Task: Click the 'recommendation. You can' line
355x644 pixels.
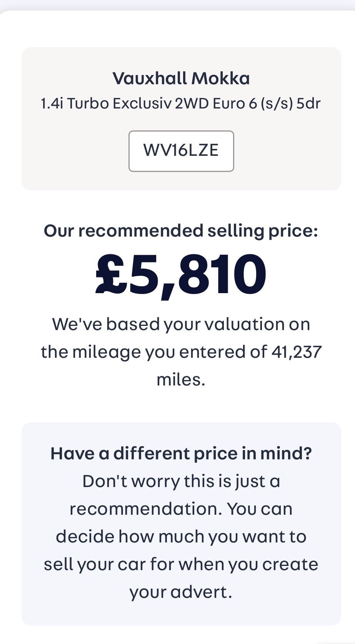Action: tap(181, 509)
